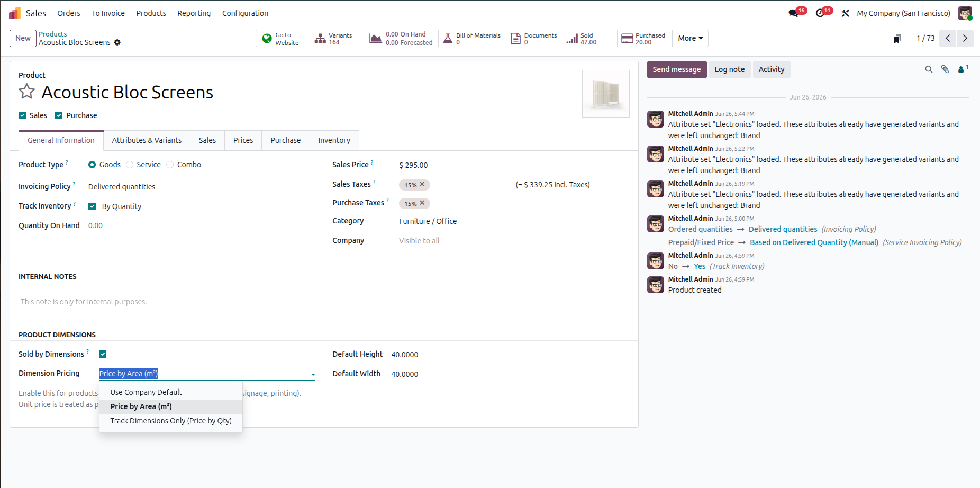Choose Use Company Default option
980x488 pixels.
pos(171,392)
